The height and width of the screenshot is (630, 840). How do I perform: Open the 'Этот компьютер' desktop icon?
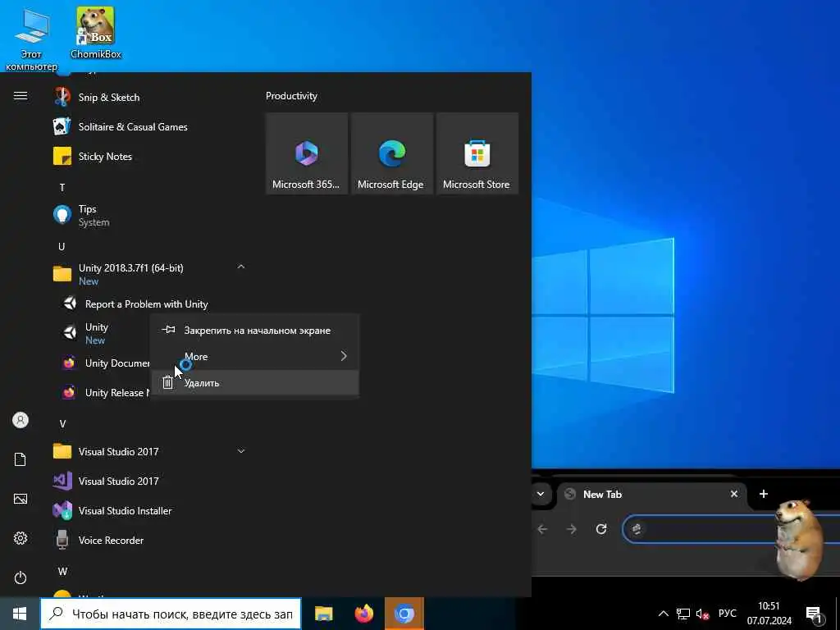[x=31, y=39]
